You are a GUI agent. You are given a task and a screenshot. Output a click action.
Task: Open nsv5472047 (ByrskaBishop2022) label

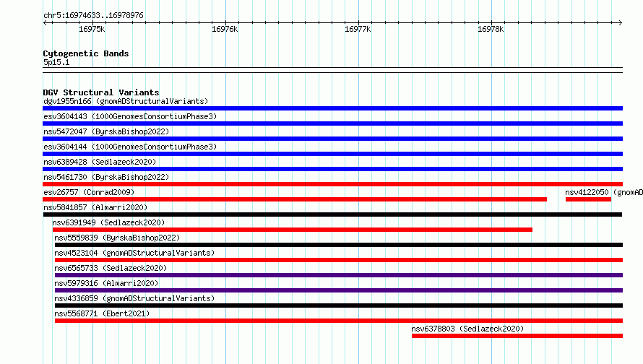[106, 131]
